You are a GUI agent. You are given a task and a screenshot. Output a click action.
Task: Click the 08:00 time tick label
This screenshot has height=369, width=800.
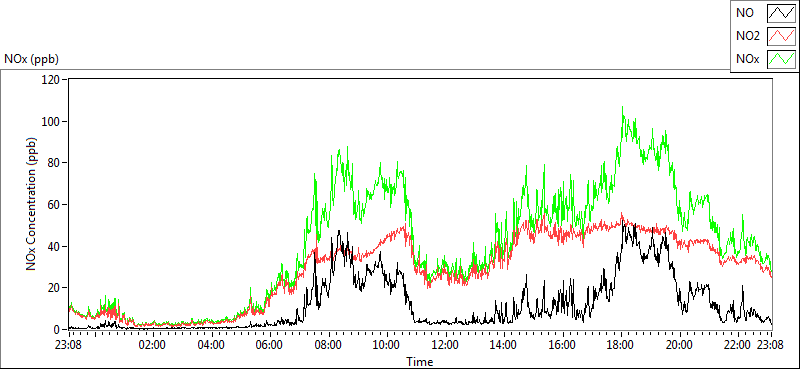tap(328, 345)
